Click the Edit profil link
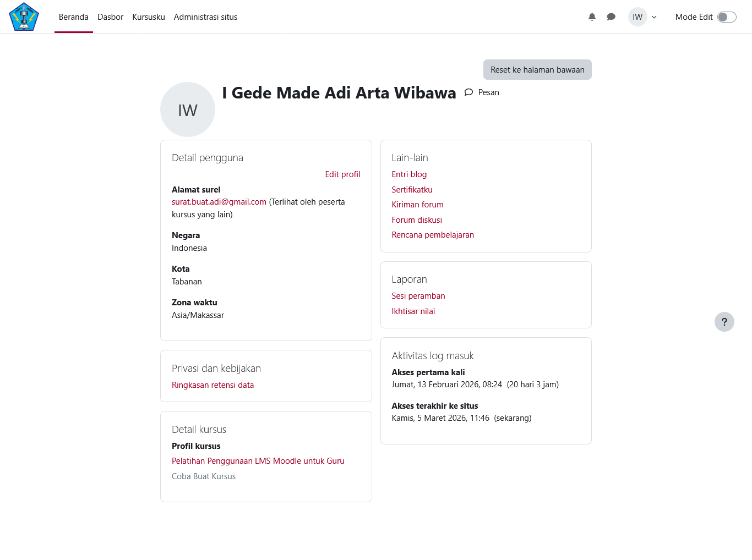The width and height of the screenshot is (752, 560). [342, 174]
